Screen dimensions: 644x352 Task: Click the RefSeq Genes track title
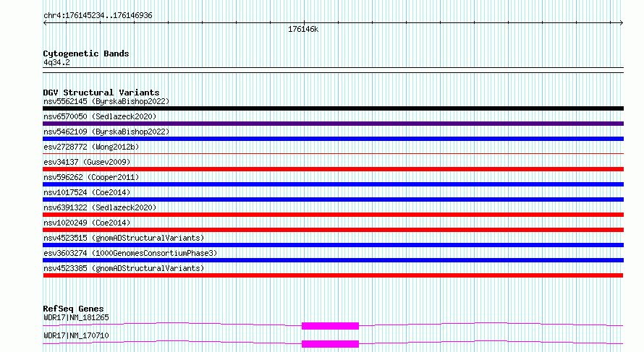73,309
